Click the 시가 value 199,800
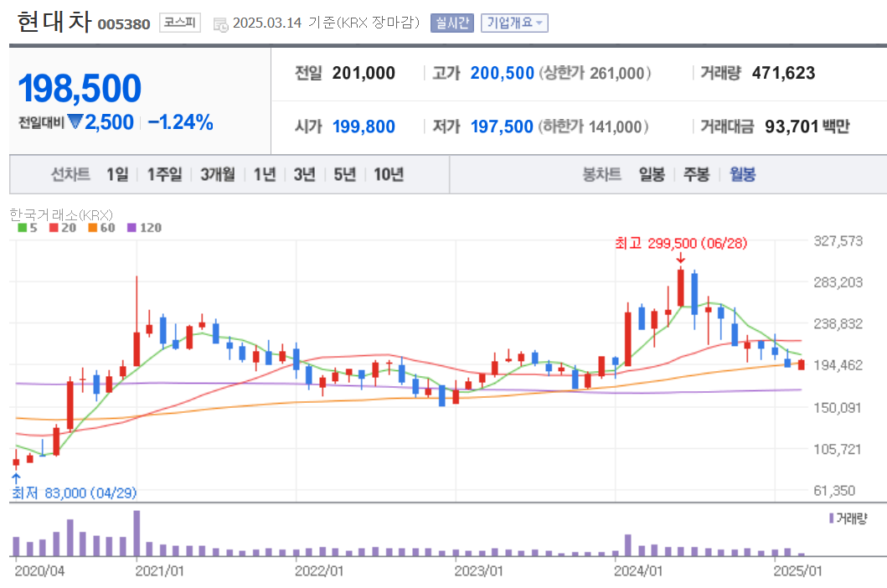The image size is (887, 588). [364, 126]
